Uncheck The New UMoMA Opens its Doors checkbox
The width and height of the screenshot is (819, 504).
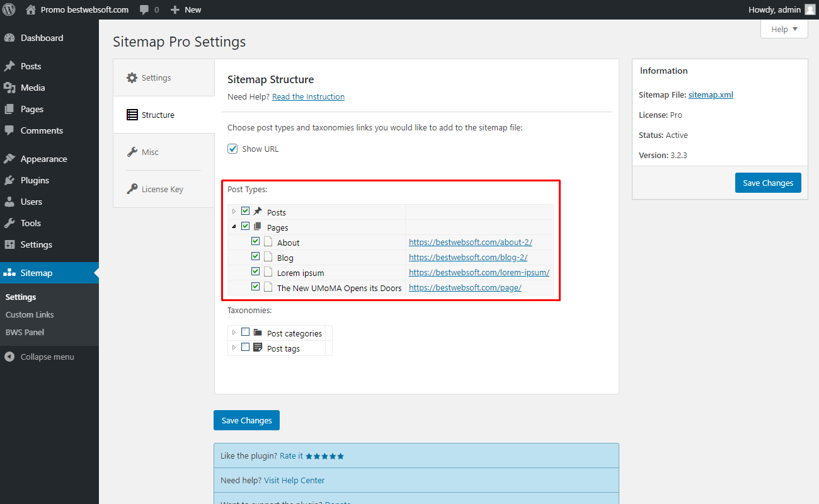click(256, 287)
